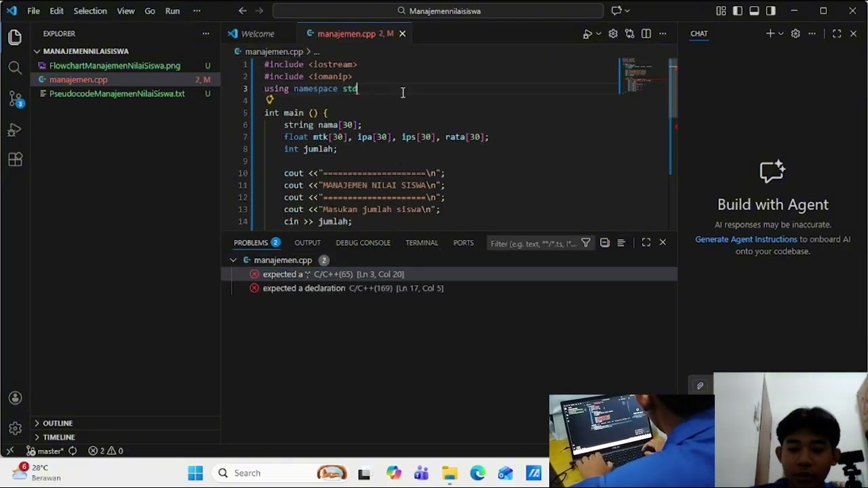Viewport: 868px width, 488px height.
Task: Click errors and warnings count in status bar
Action: tap(106, 451)
